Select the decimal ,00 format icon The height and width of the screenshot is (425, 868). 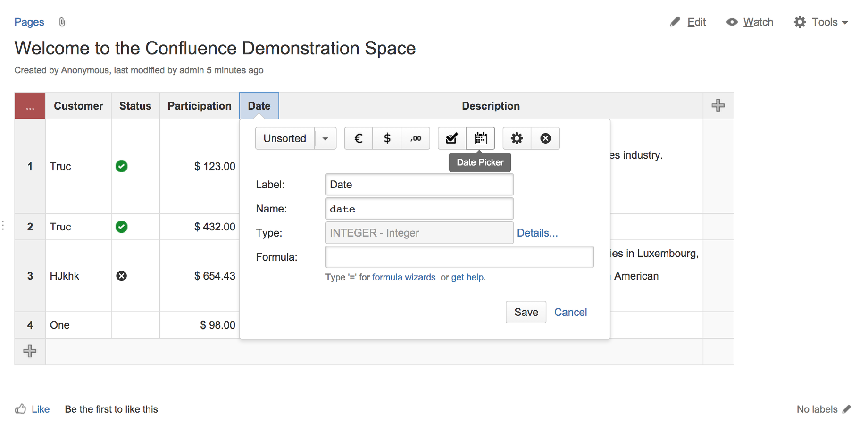(416, 138)
